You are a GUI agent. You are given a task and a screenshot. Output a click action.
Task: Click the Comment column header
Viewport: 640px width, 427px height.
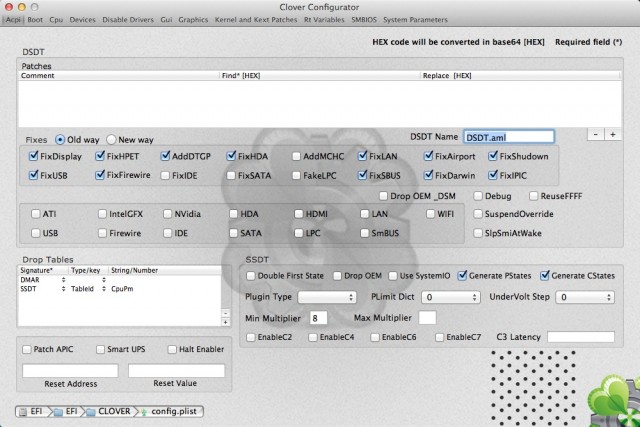(x=119, y=76)
